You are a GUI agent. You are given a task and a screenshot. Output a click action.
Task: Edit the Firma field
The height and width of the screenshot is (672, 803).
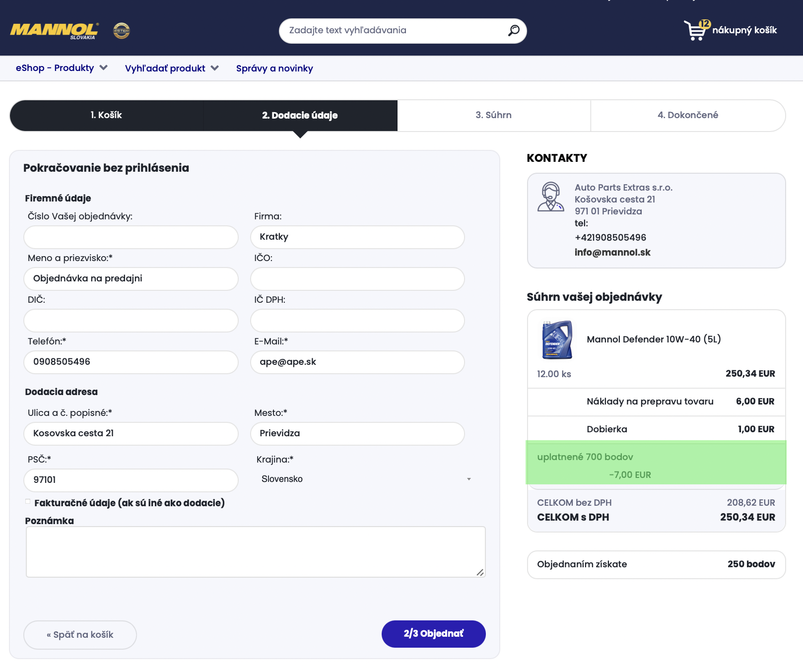pyautogui.click(x=357, y=237)
